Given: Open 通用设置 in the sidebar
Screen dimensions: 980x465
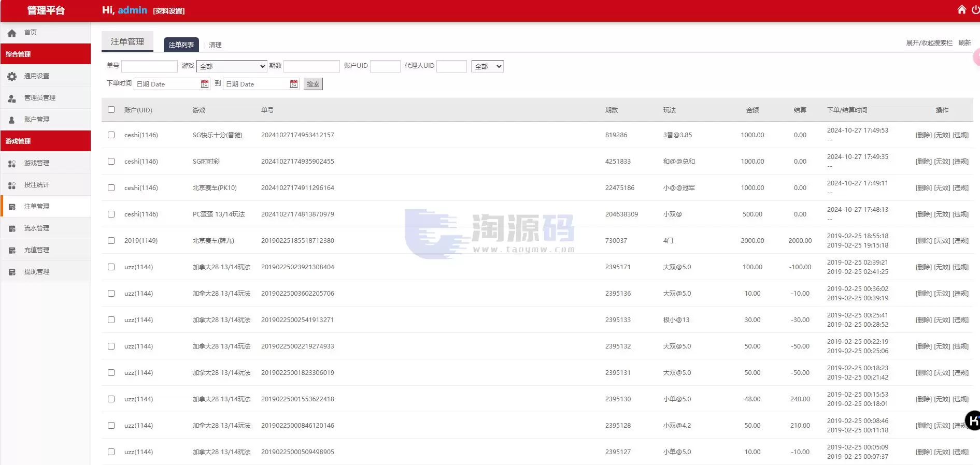Looking at the screenshot, I should click(x=46, y=76).
